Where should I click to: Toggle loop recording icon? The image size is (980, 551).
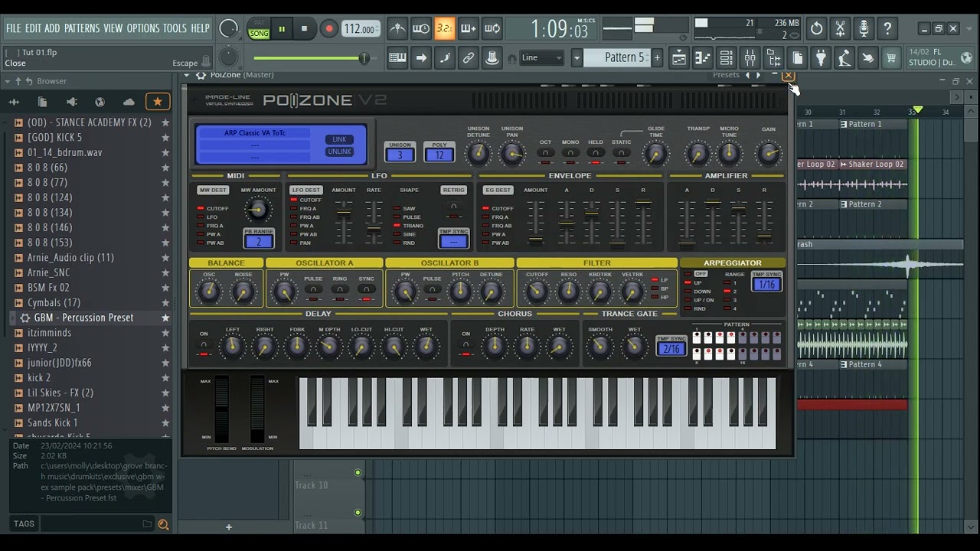tap(492, 29)
